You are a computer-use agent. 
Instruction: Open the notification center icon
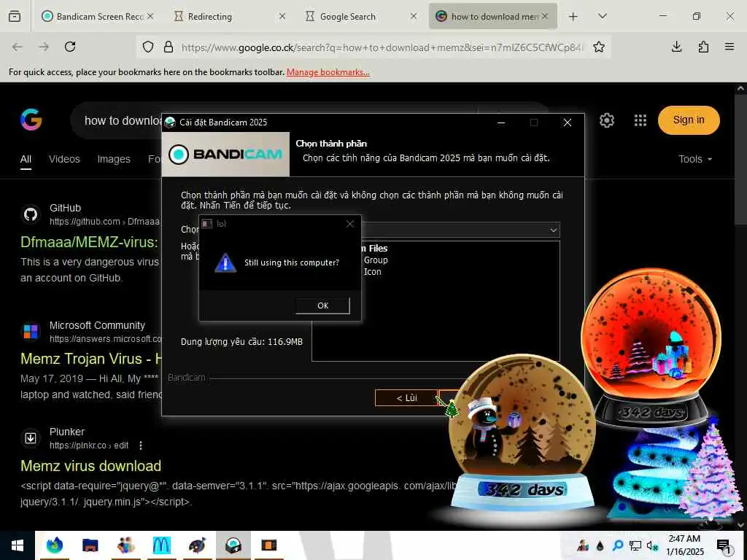pos(724,545)
